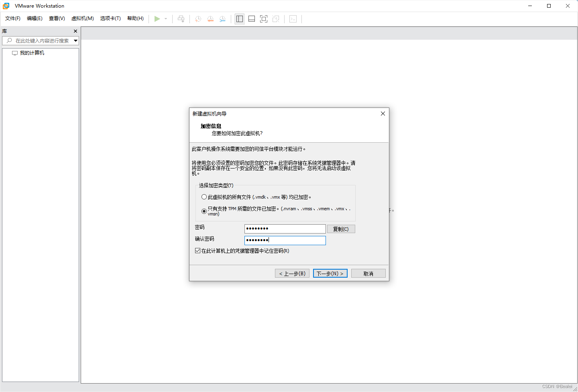Open the power options dropdown arrow
Viewport: 578px width, 392px height.
pos(166,19)
